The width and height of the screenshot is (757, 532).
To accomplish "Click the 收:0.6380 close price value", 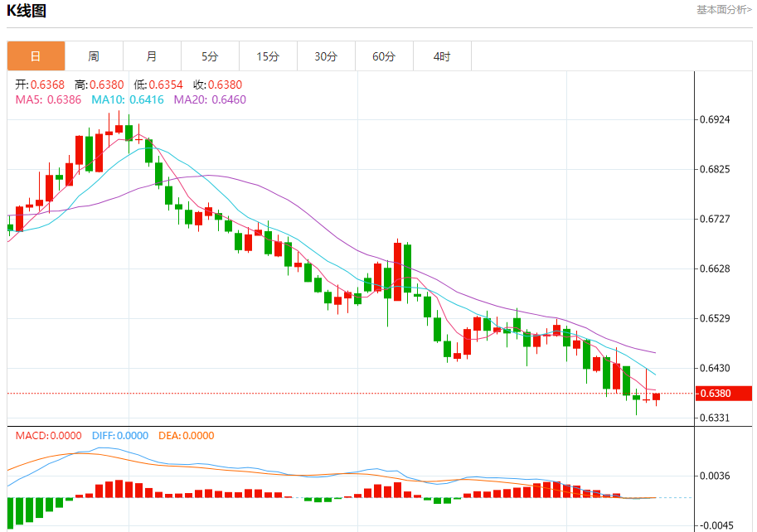I will (x=218, y=85).
